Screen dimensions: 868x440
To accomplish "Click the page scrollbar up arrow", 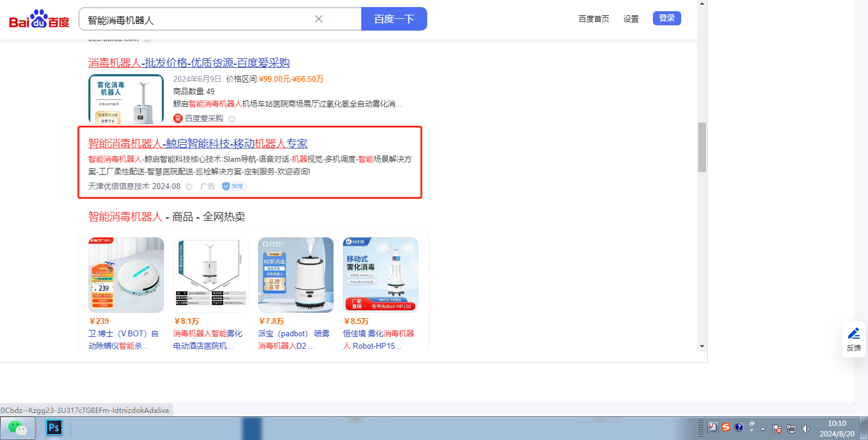I will point(702,5).
